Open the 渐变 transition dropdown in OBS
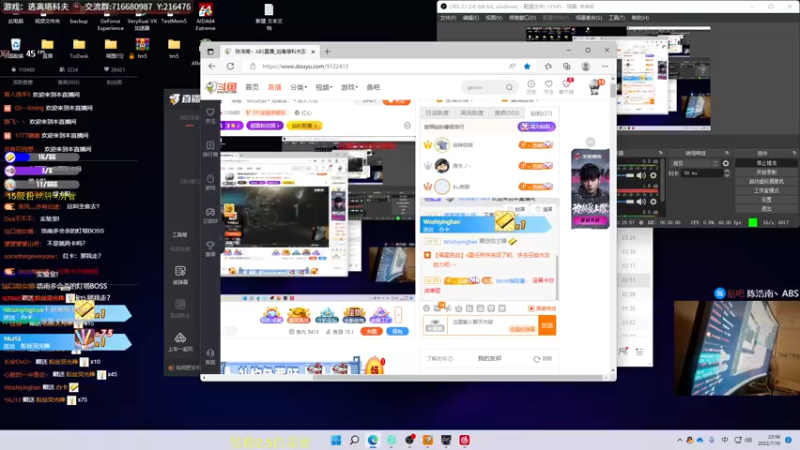 [x=694, y=163]
